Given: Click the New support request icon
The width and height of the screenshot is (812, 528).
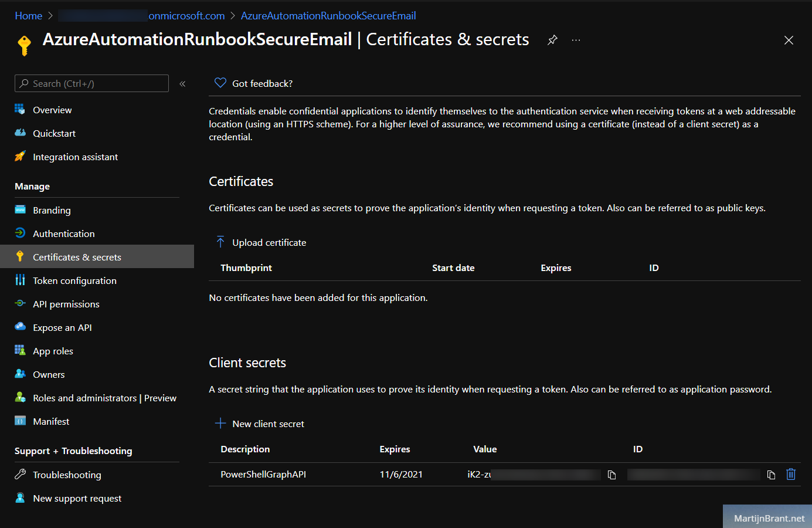Looking at the screenshot, I should (20, 497).
